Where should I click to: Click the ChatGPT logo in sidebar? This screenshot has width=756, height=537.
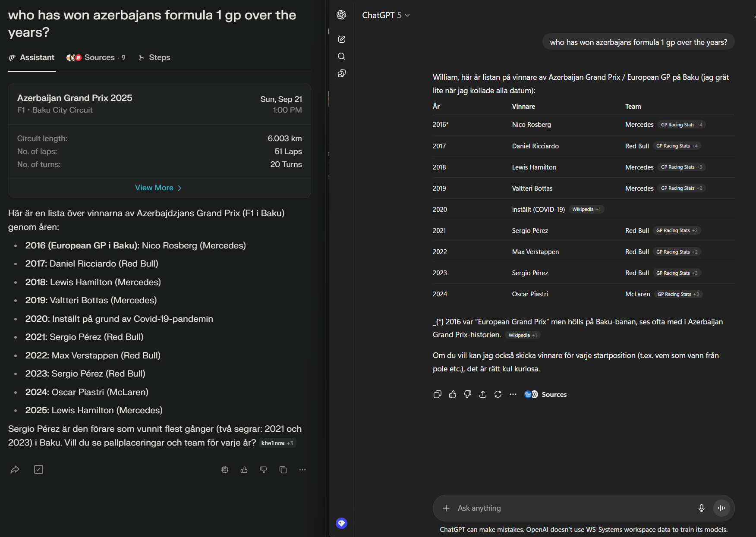coord(341,15)
